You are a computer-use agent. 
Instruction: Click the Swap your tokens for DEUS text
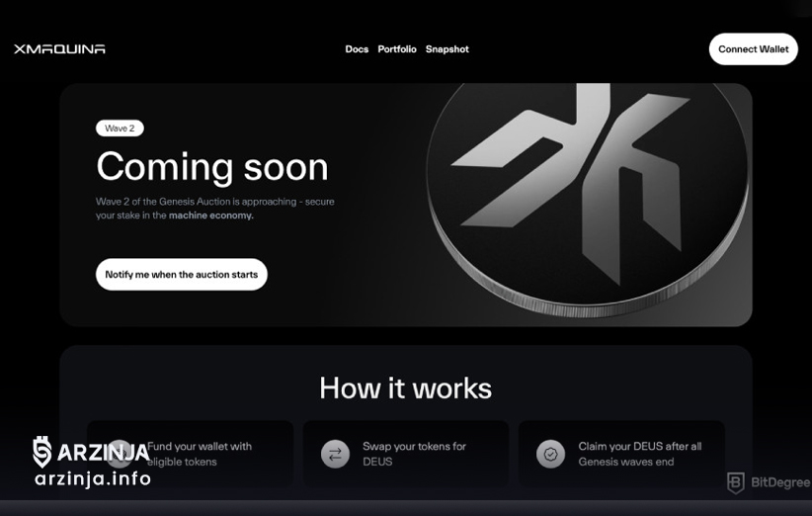pos(414,454)
